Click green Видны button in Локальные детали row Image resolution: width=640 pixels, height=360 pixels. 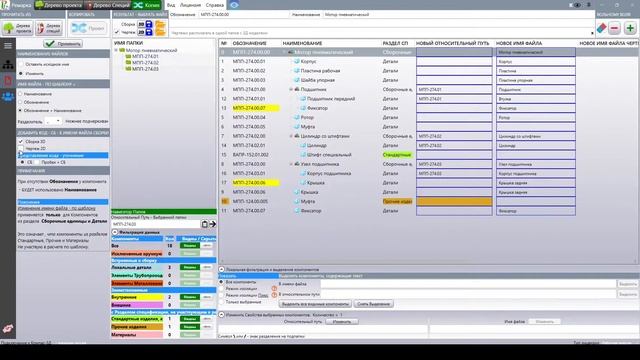[189, 267]
